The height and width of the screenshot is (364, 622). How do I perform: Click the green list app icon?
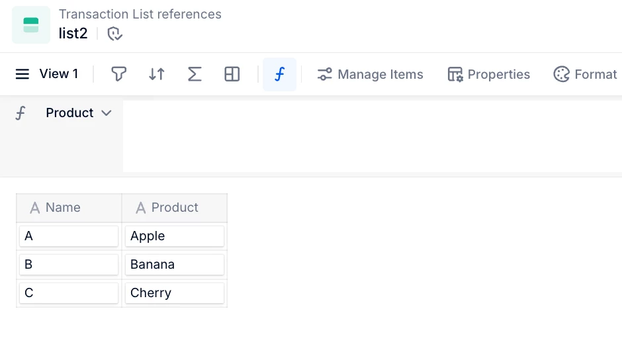point(31,25)
